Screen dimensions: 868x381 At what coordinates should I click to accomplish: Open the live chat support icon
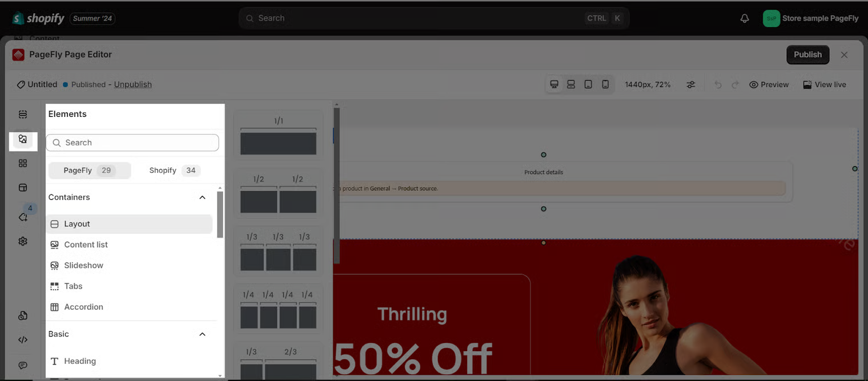[x=23, y=365]
